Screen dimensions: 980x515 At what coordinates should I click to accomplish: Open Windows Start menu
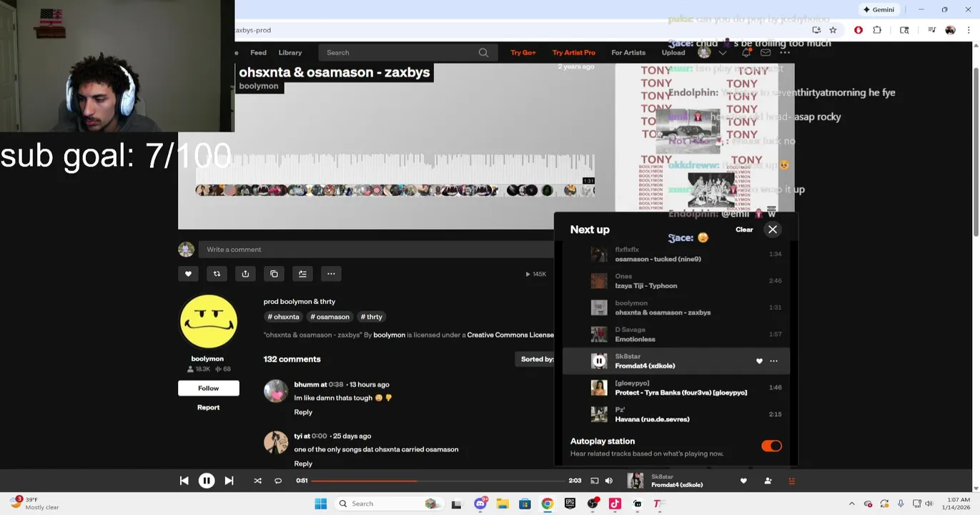point(321,504)
